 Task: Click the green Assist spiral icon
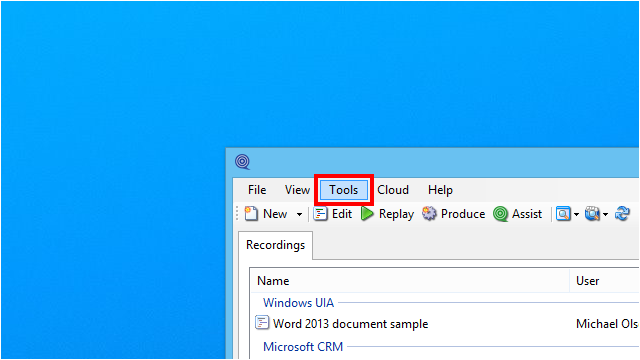point(500,213)
